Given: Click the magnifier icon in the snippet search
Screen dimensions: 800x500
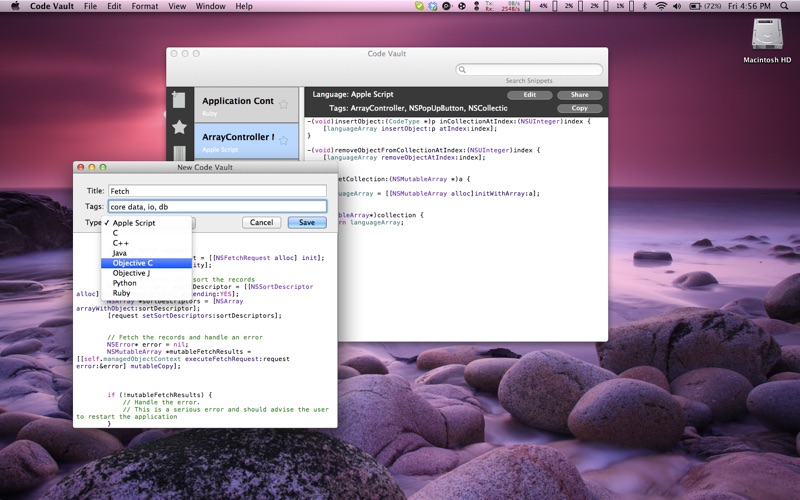Looking at the screenshot, I should (462, 69).
